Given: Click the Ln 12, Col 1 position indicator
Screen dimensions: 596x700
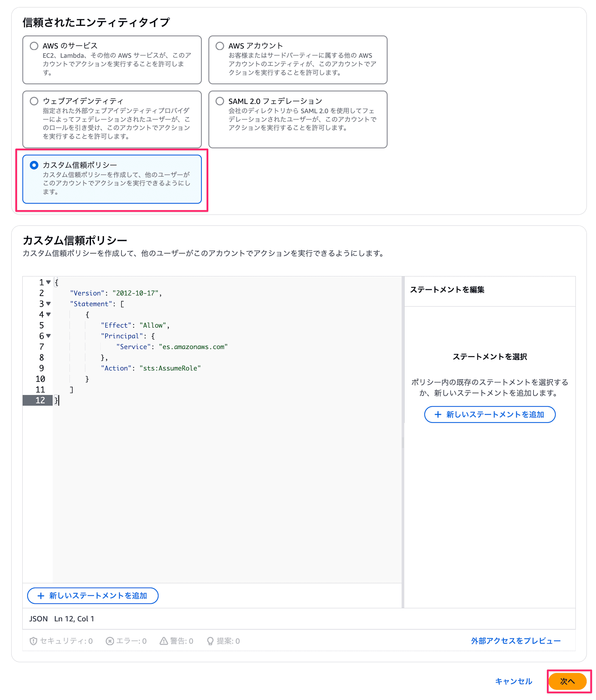Looking at the screenshot, I should click(74, 619).
